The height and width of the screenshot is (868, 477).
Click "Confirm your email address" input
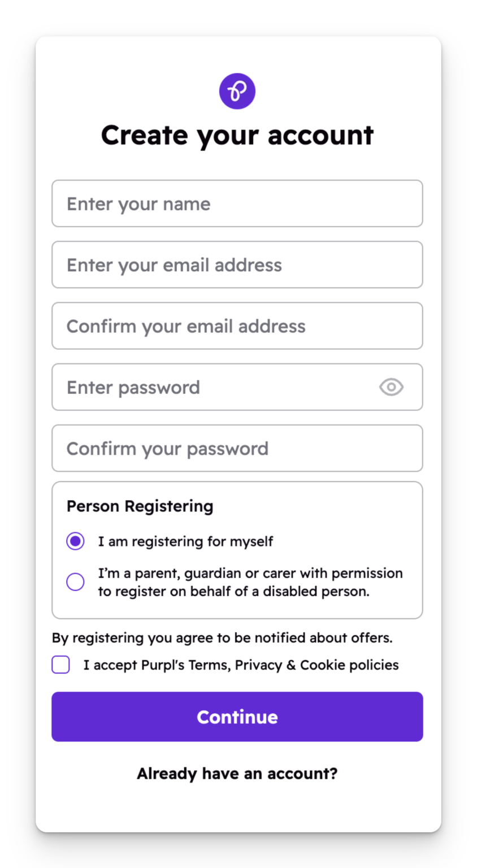(x=237, y=325)
